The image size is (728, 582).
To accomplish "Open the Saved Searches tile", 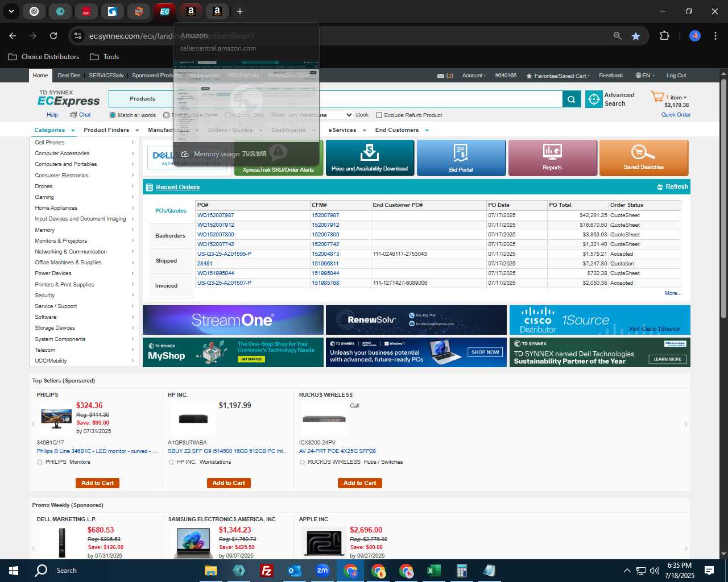I will (x=644, y=158).
